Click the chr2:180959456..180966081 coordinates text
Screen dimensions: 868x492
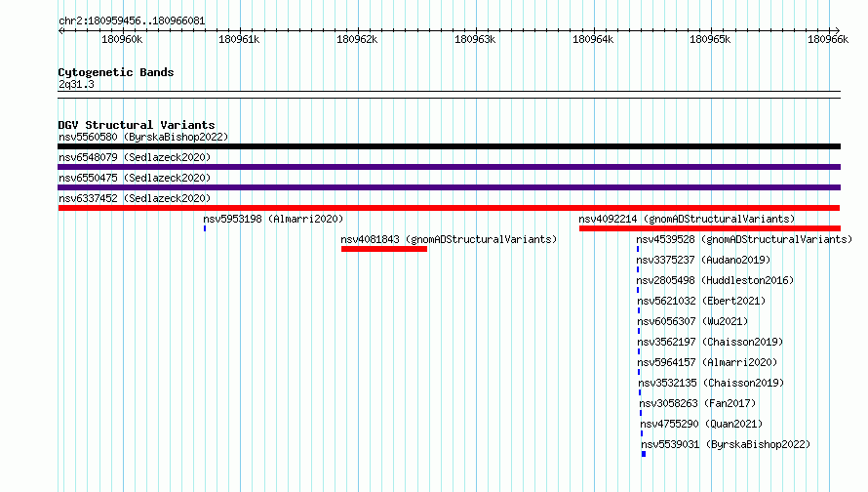132,20
